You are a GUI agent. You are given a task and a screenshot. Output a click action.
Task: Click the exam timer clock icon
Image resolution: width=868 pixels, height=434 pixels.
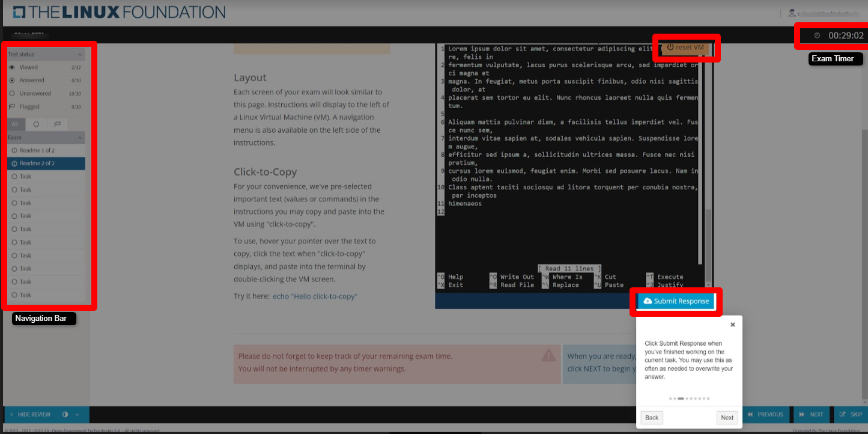coord(817,35)
